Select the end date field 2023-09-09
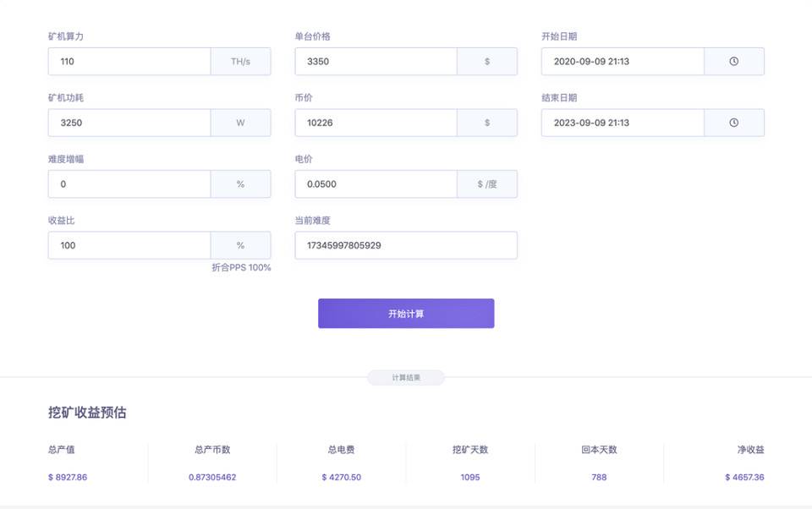Screen dimensions: 812x509 [x=622, y=123]
